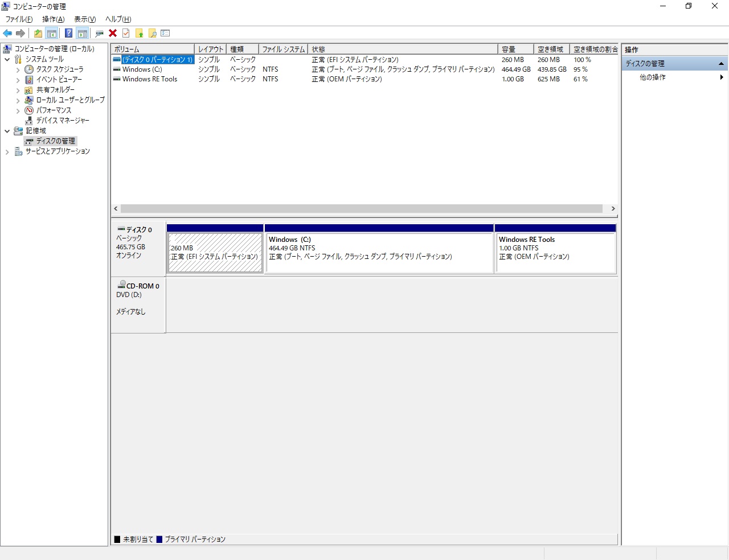Toggle the action pane visibility
Image resolution: width=729 pixels, height=560 pixels.
[x=81, y=32]
